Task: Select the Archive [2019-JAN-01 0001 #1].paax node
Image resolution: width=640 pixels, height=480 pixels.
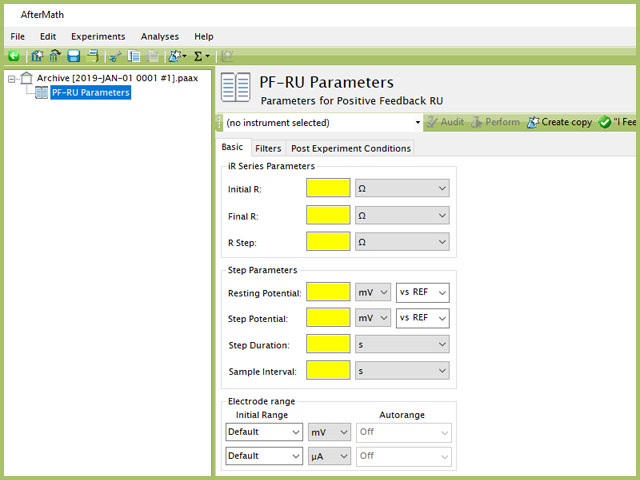Action: pyautogui.click(x=117, y=78)
